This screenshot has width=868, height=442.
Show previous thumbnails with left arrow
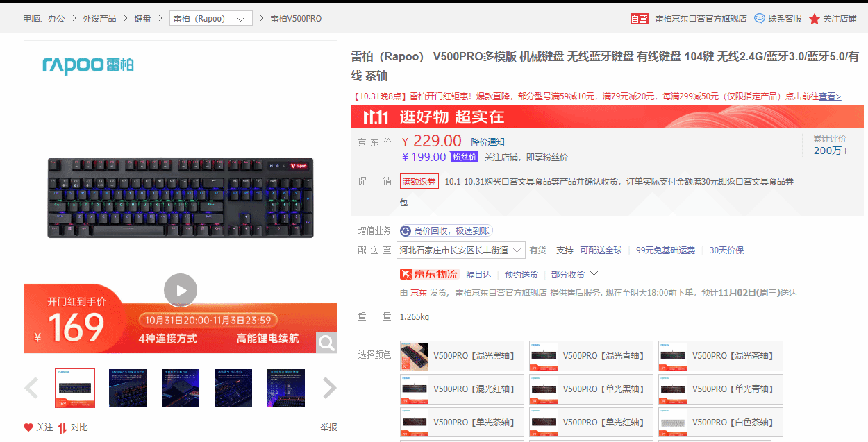pos(31,388)
